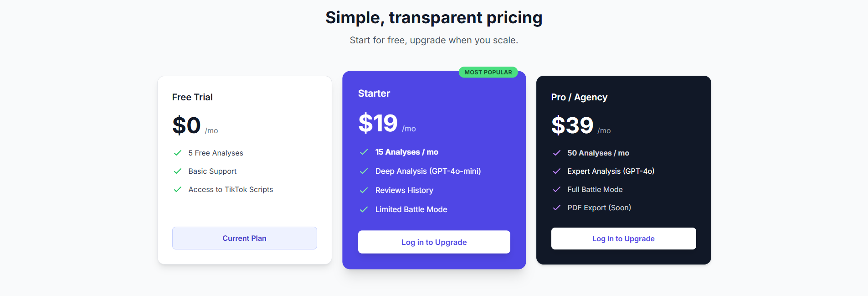Click Log in to Upgrade on Pro / Agency plan
Viewport: 868px width, 296px height.
[x=623, y=239]
